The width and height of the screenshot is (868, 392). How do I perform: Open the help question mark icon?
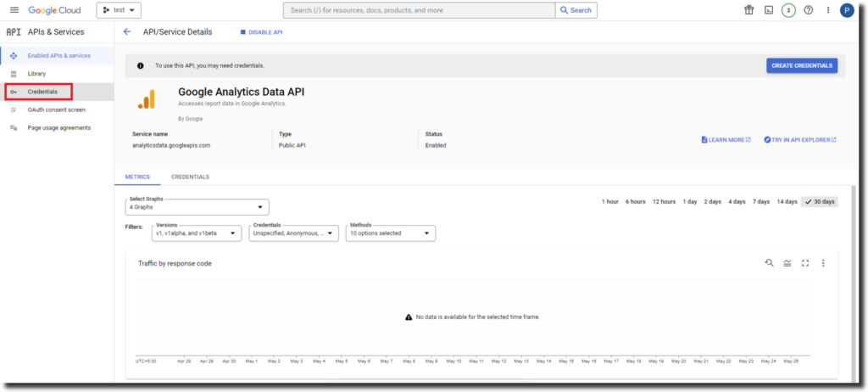(808, 10)
